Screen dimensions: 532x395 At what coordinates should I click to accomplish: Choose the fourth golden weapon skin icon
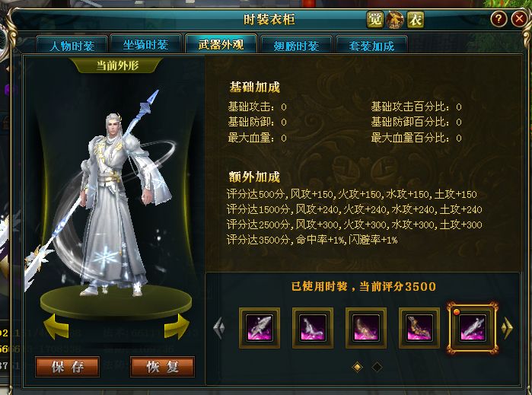tap(419, 328)
